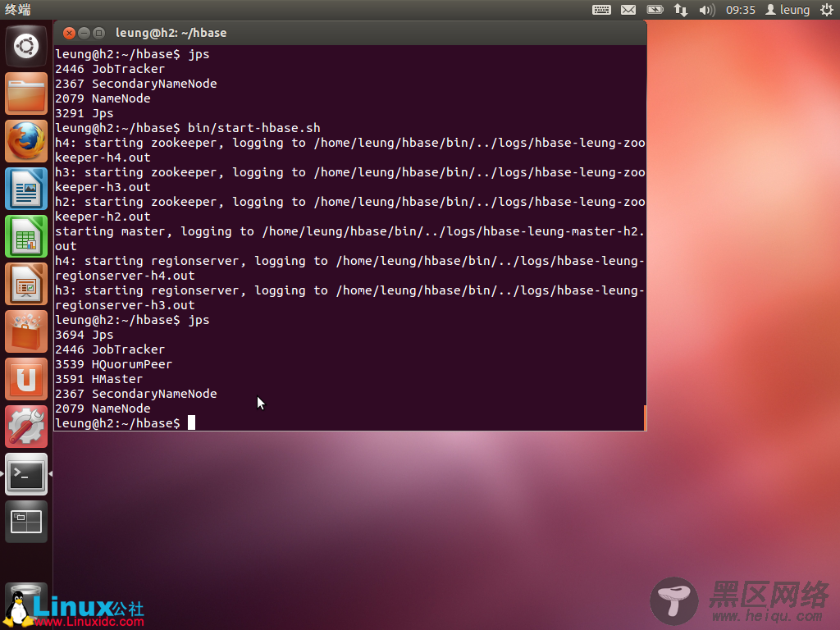Open LibreOffice Calc spreadsheet icon
Screen dimensions: 840x630
[x=25, y=236]
